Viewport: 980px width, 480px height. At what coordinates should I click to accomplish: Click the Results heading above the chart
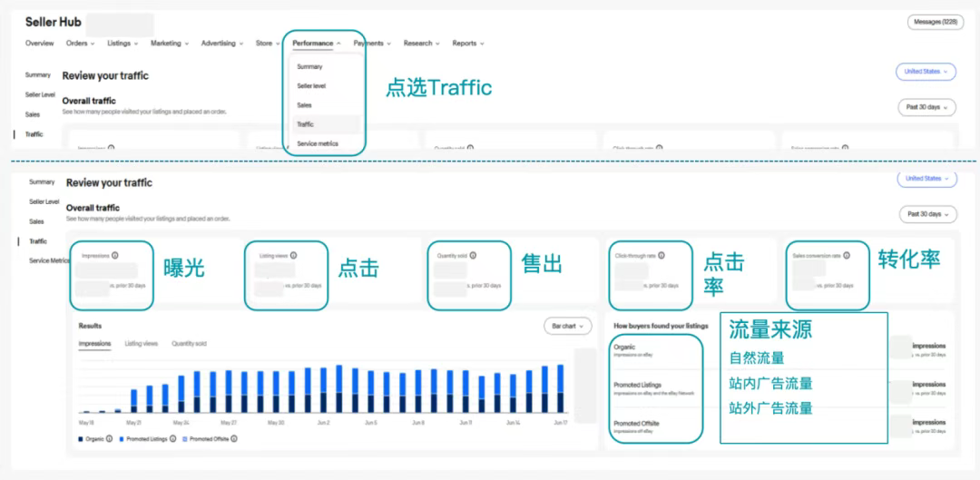[90, 326]
